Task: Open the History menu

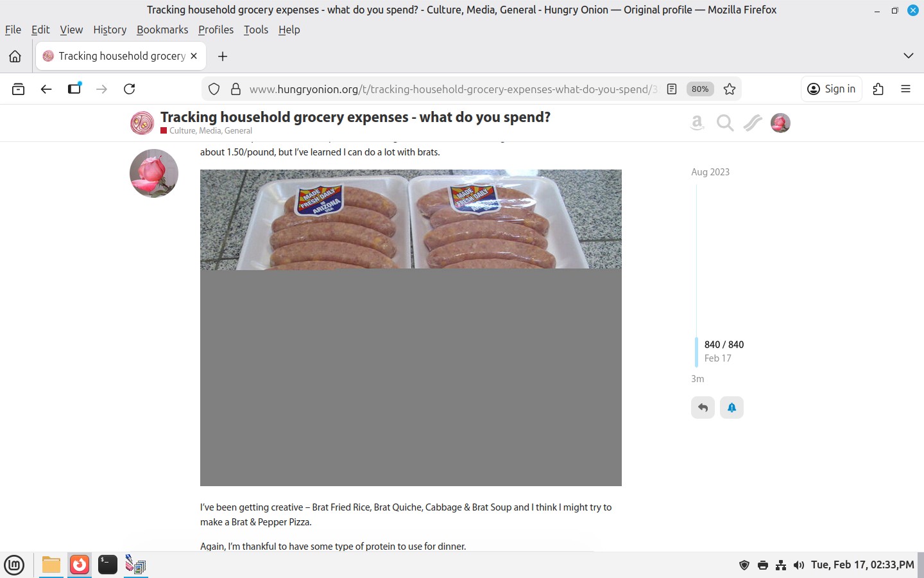Action: 110,30
